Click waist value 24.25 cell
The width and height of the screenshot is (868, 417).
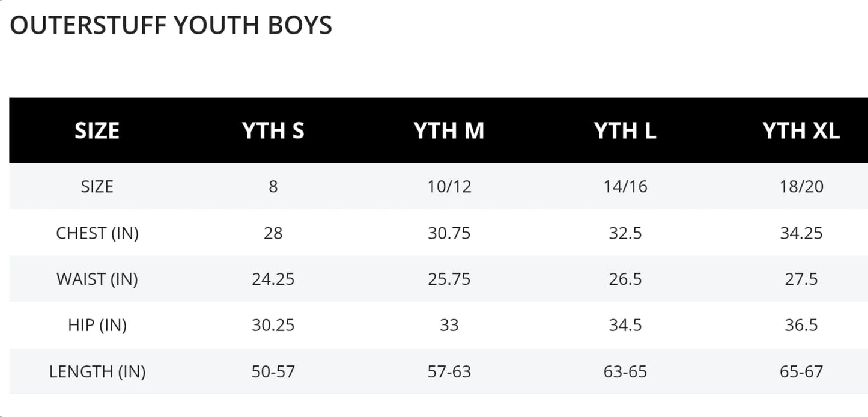click(273, 279)
